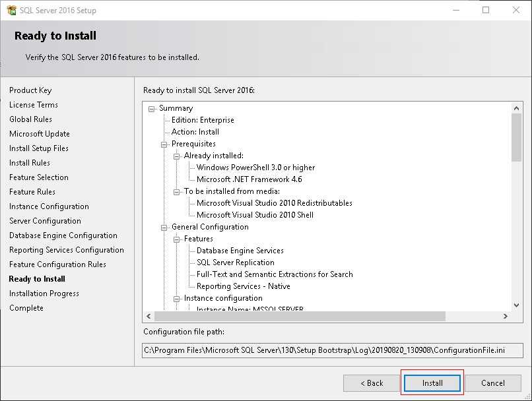This screenshot has width=532, height=401.
Task: Click the Instance Configuration step
Action: [x=49, y=206]
